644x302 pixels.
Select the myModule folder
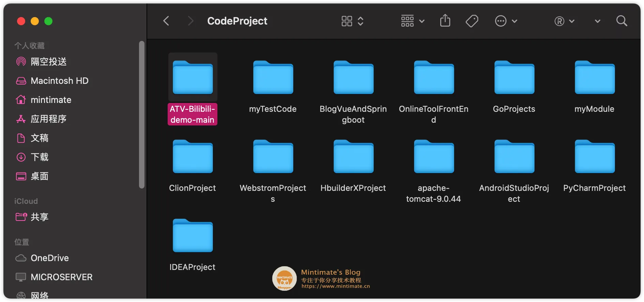point(595,77)
